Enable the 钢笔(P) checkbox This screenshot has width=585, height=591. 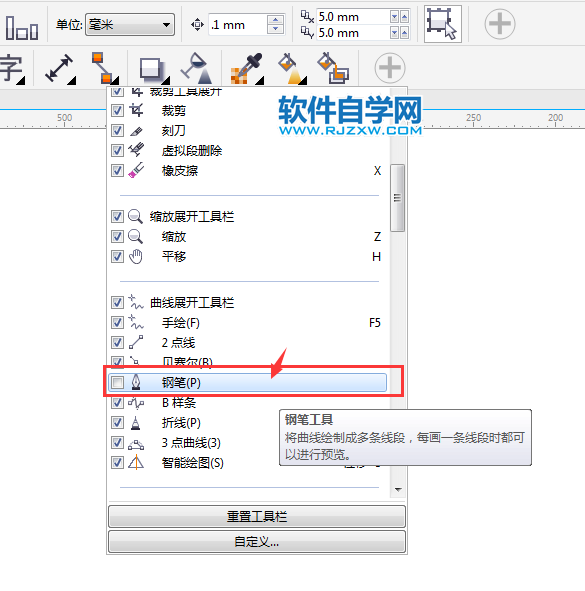[117, 382]
